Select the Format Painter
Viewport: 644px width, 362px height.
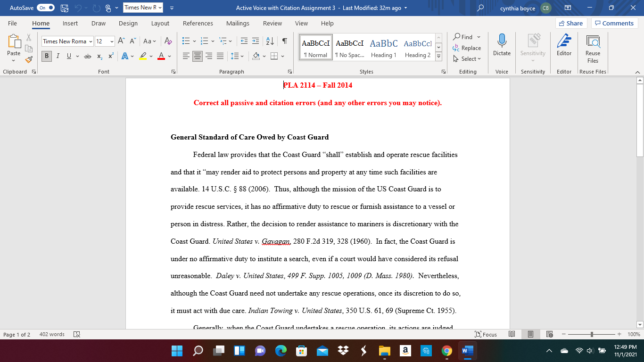coord(28,59)
